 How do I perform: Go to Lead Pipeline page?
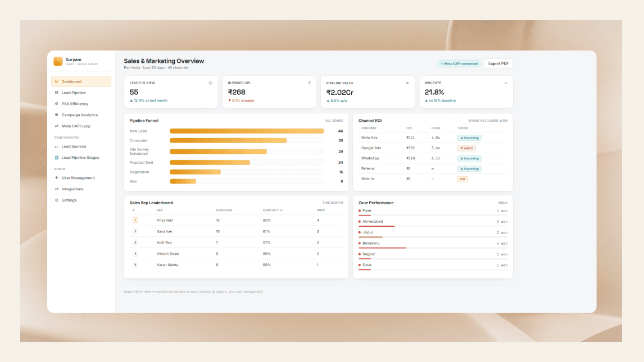pyautogui.click(x=81, y=93)
